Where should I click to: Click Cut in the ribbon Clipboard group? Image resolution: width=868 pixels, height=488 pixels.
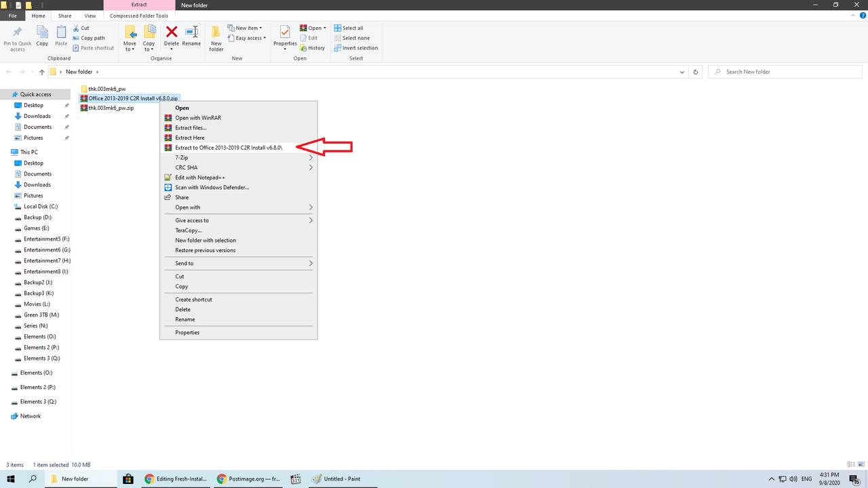[x=81, y=28]
